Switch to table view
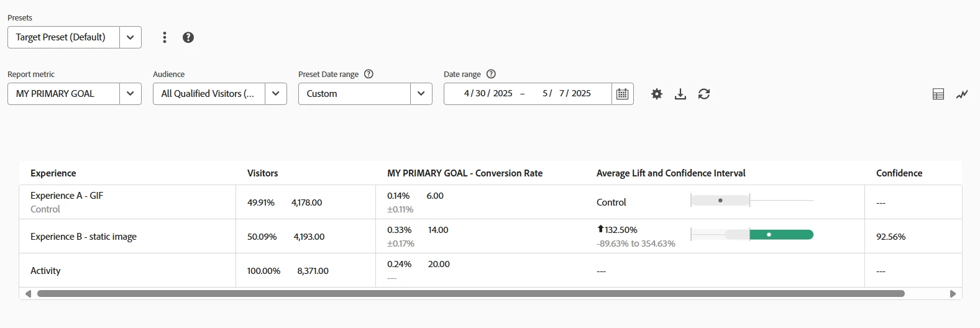 pos(938,94)
